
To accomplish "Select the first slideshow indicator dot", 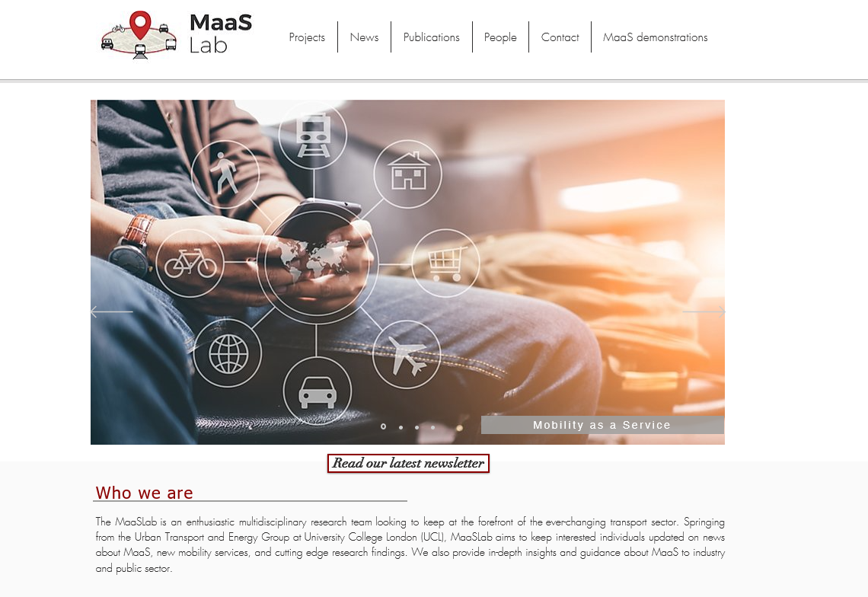I will [x=383, y=427].
